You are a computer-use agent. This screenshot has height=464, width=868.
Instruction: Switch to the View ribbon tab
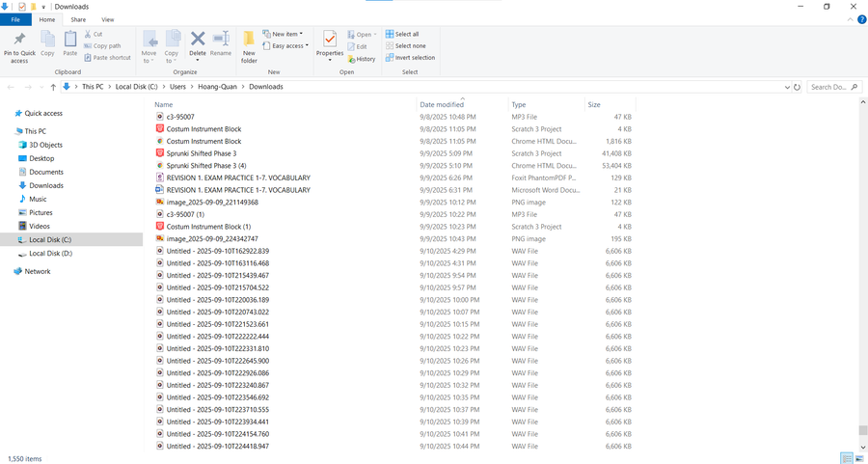coord(107,19)
